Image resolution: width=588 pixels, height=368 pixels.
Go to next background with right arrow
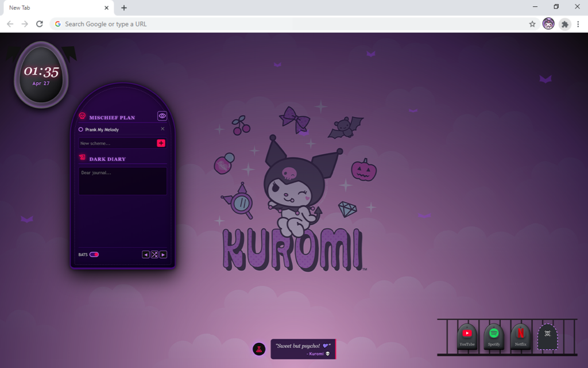163,255
